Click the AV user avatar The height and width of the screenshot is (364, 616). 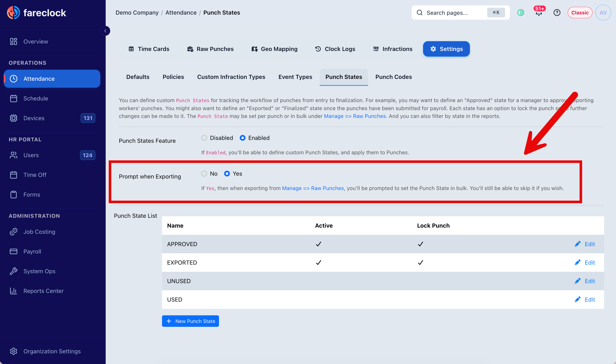click(x=603, y=13)
